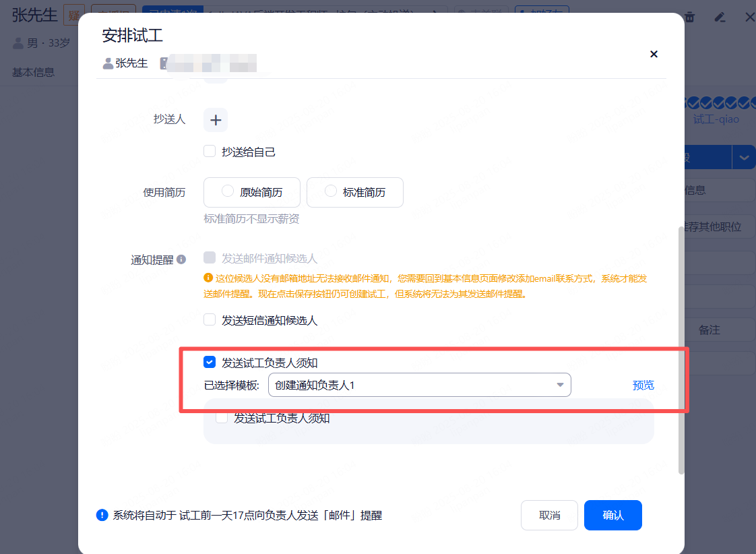
Task: Click the trash delete icon at top right
Action: 690,17
